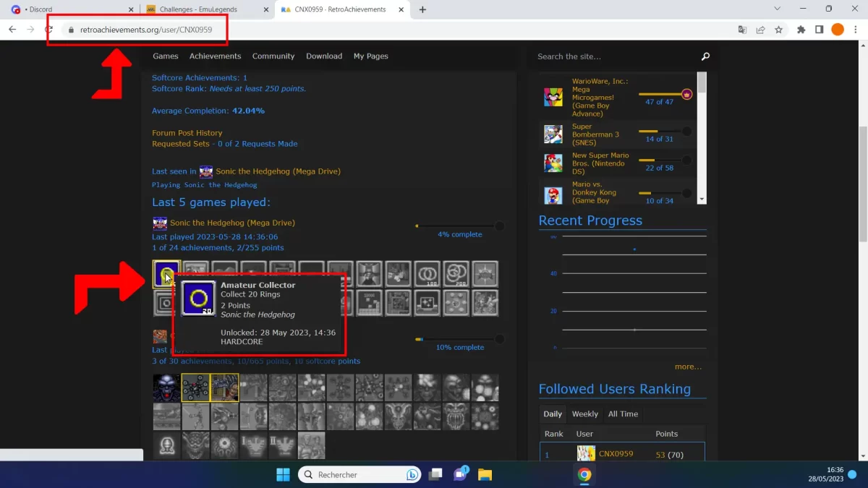Open the Games menu
Viewport: 868px width, 488px height.
[166, 56]
